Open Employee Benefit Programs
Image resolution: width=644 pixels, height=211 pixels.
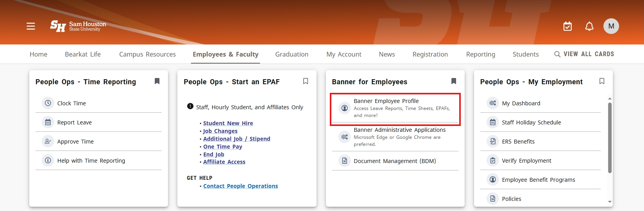[540, 180]
